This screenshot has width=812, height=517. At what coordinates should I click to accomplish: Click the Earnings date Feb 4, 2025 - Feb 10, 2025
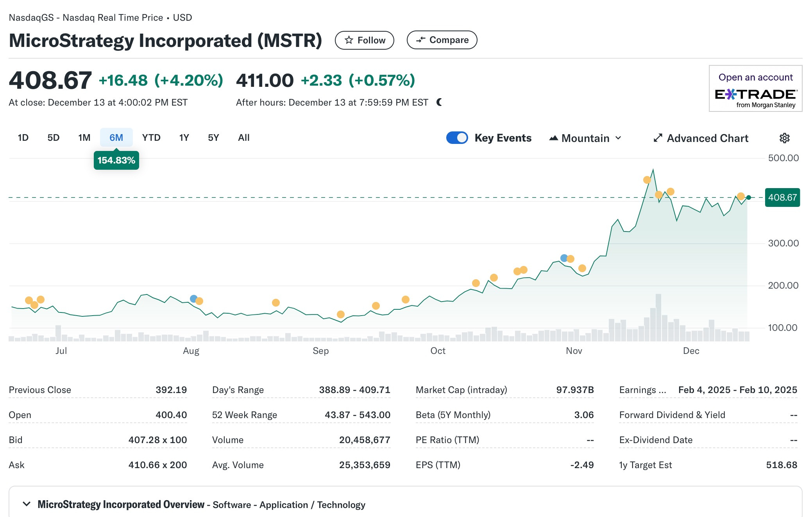click(x=738, y=390)
